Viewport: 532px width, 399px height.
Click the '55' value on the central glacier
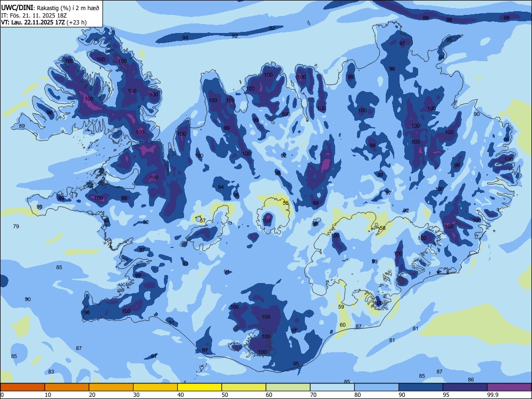click(x=286, y=203)
